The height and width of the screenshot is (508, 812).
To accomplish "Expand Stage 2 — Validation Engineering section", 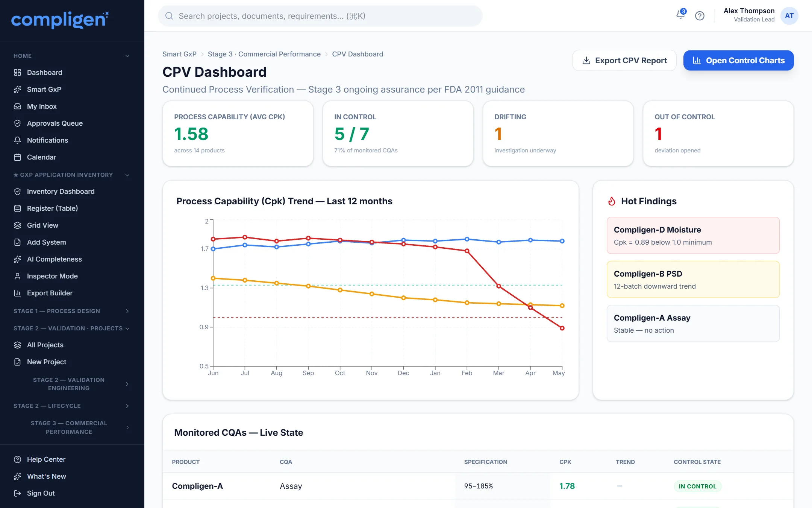I will click(x=127, y=384).
